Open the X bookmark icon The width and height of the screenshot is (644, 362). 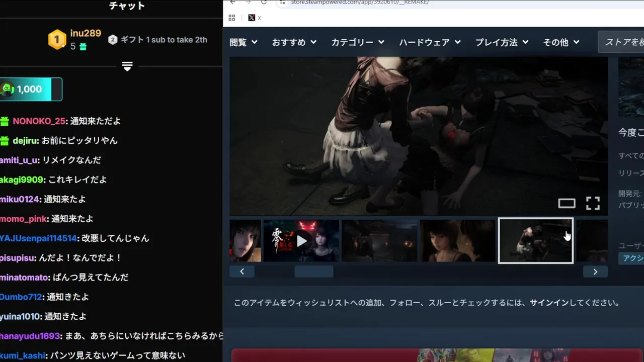tap(252, 18)
